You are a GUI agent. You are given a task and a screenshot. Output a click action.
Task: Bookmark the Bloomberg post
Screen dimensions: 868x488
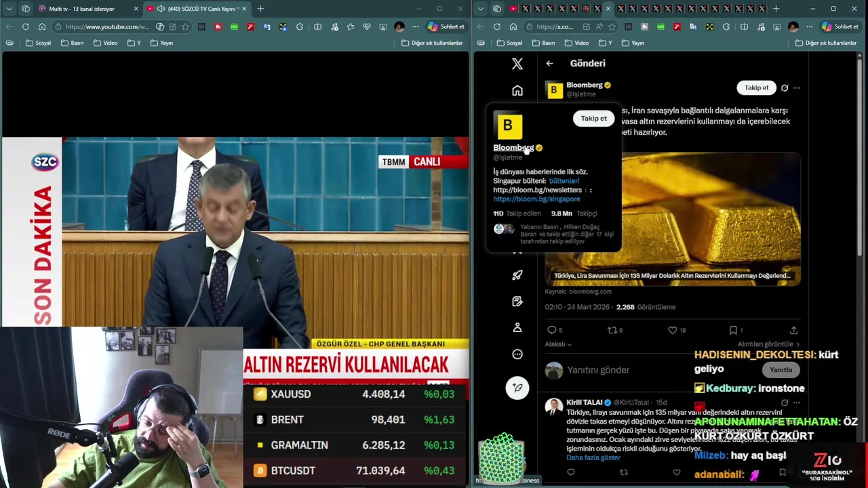(x=733, y=330)
